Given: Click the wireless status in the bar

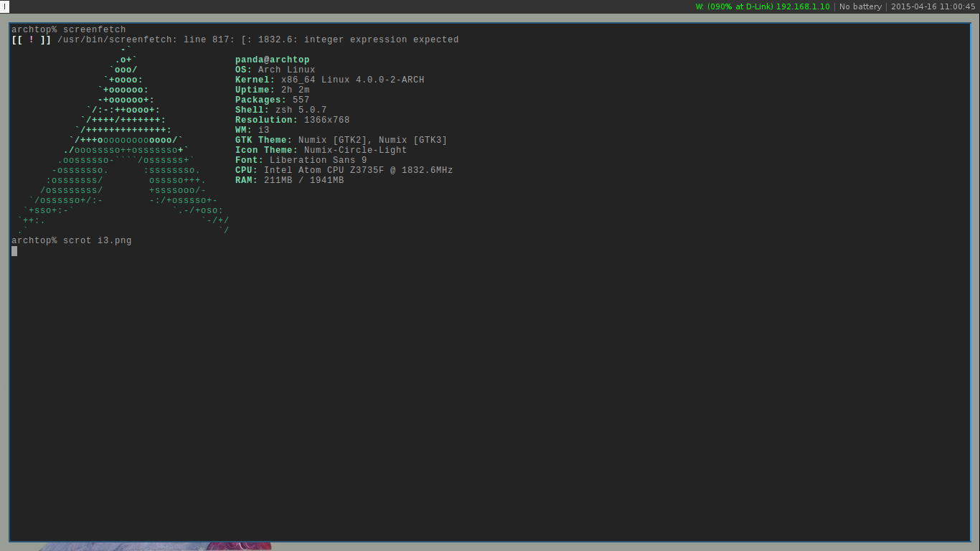Looking at the screenshot, I should point(763,6).
